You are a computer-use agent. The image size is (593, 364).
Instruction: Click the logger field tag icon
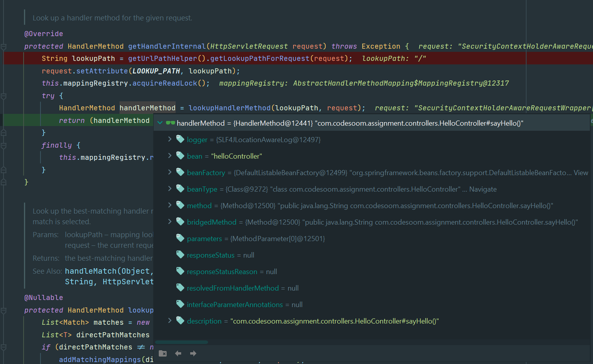[x=180, y=139]
